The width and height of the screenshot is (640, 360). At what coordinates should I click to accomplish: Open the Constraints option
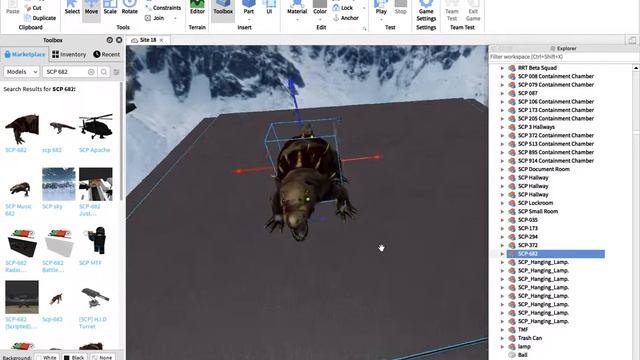point(163,8)
